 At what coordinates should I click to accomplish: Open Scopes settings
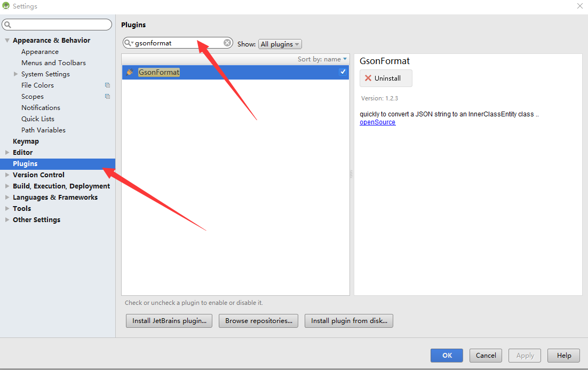[32, 97]
